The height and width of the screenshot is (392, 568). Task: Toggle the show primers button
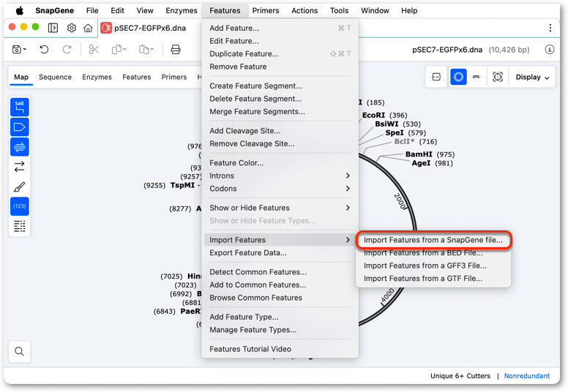pyautogui.click(x=20, y=146)
